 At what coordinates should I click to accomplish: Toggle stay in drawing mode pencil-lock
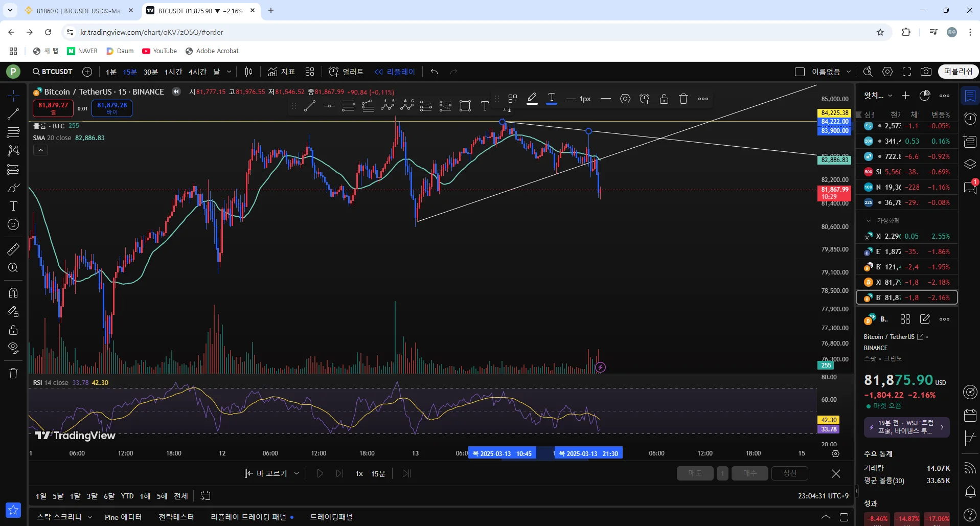click(x=13, y=311)
